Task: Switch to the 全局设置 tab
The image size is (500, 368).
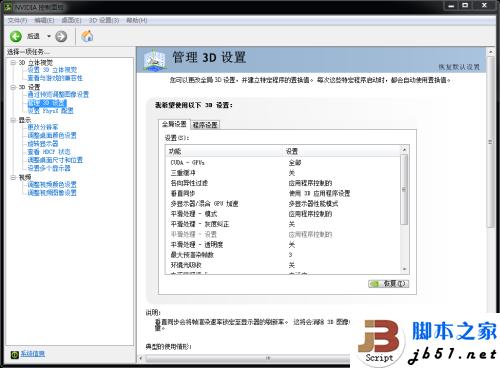Action: [x=174, y=124]
